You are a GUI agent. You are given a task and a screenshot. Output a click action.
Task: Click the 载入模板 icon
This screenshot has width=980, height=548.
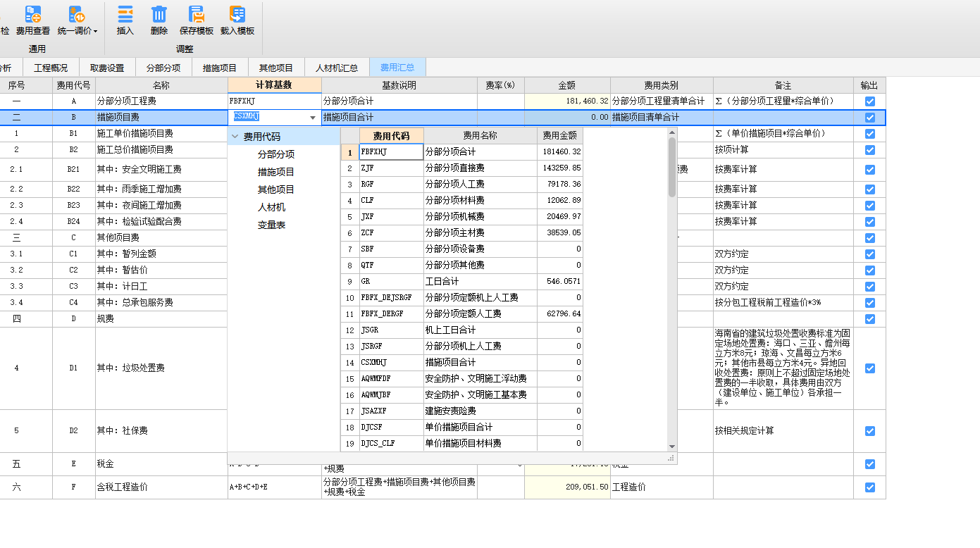point(237,14)
